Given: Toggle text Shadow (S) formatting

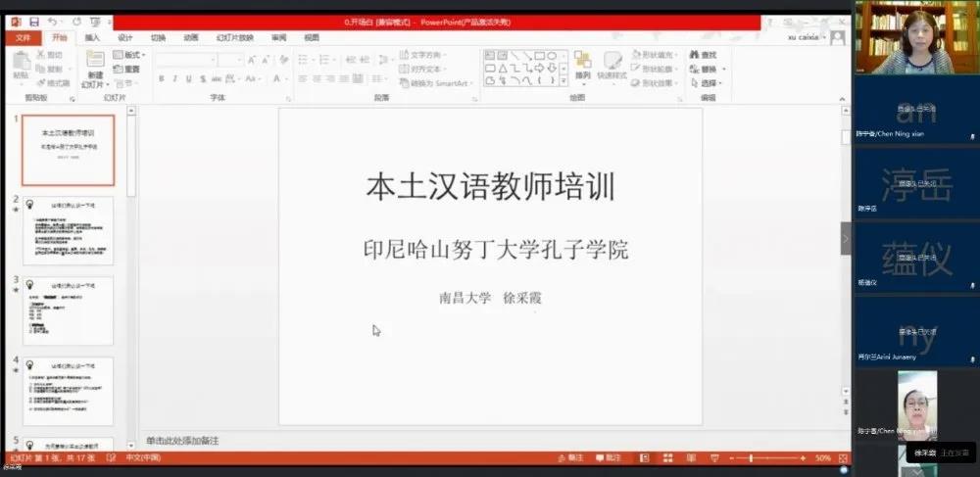Looking at the screenshot, I should 203,78.
